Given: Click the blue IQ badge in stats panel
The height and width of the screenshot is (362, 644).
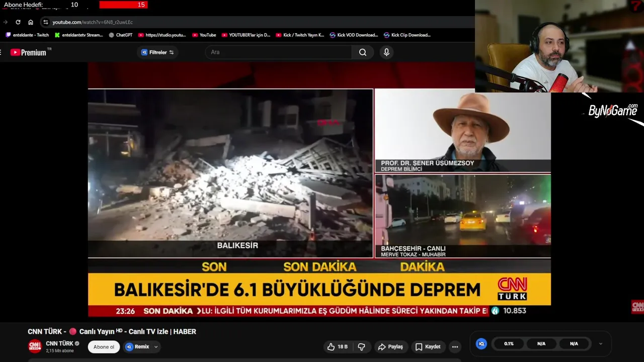Looking at the screenshot, I should click(481, 344).
